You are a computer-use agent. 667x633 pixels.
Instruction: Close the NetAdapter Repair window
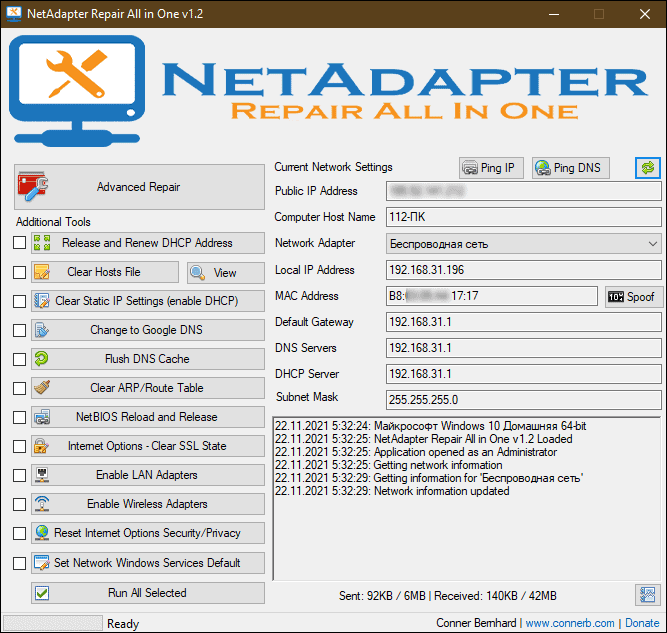tap(645, 14)
